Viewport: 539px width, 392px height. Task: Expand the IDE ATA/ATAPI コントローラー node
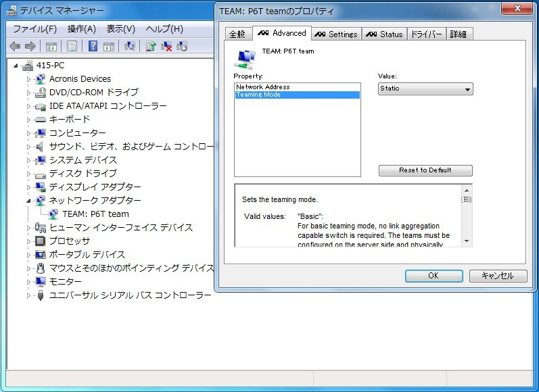coord(28,107)
